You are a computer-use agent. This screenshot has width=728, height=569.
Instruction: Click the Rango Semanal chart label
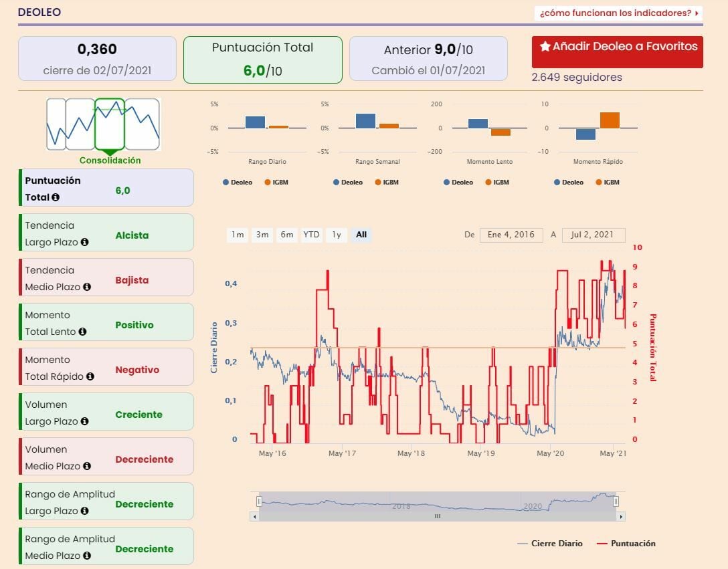pyautogui.click(x=377, y=162)
